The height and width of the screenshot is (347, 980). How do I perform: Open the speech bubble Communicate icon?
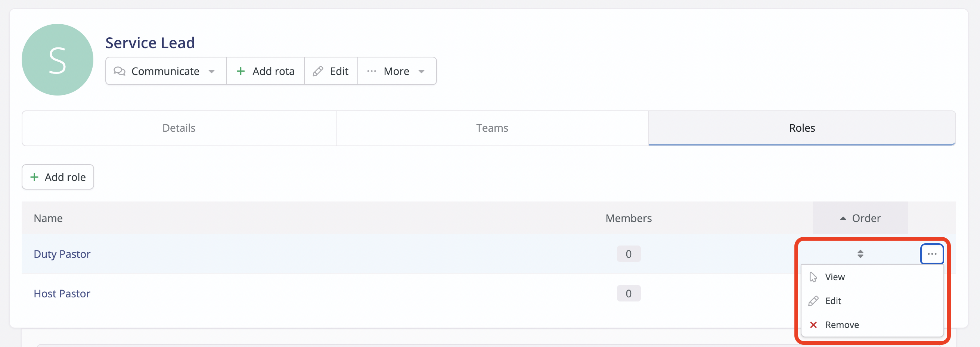119,71
